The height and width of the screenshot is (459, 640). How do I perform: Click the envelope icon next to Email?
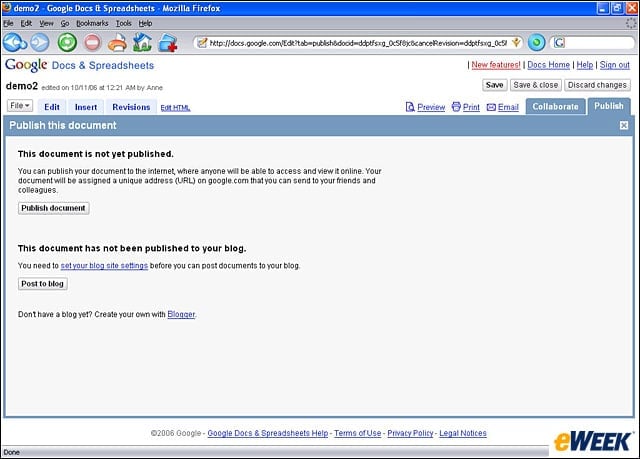(x=491, y=107)
